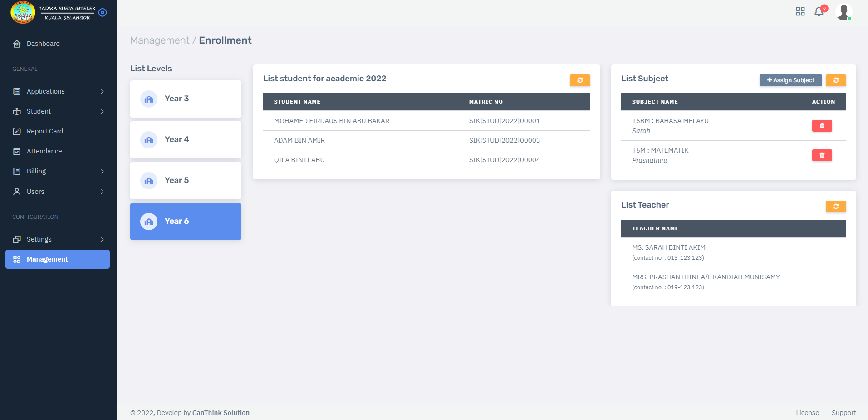Open the apps grid icon in header

(800, 12)
